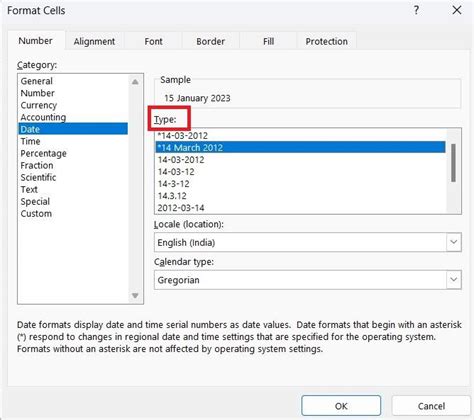Close the Format Cells dialog
This screenshot has height=420, width=474.
(457, 10)
